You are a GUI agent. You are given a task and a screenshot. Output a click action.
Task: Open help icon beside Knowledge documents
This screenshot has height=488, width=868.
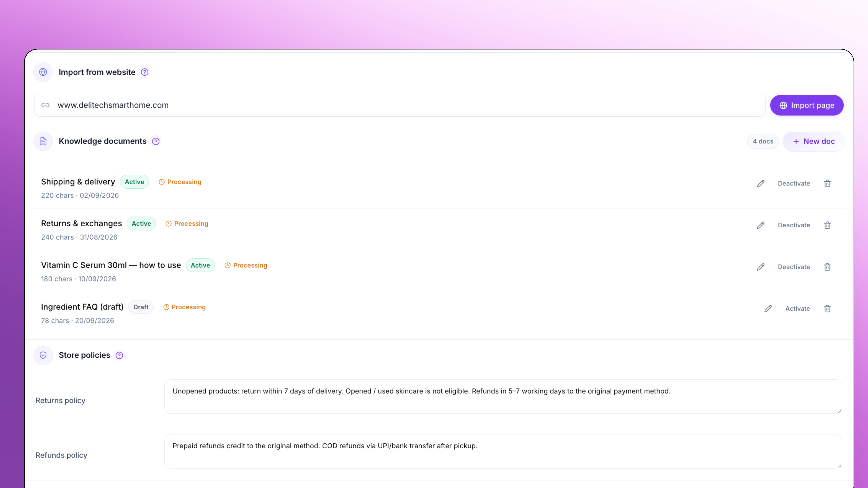click(156, 141)
